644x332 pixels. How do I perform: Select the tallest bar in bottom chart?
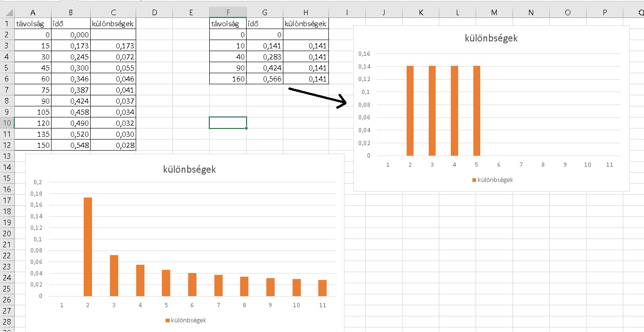[87, 247]
